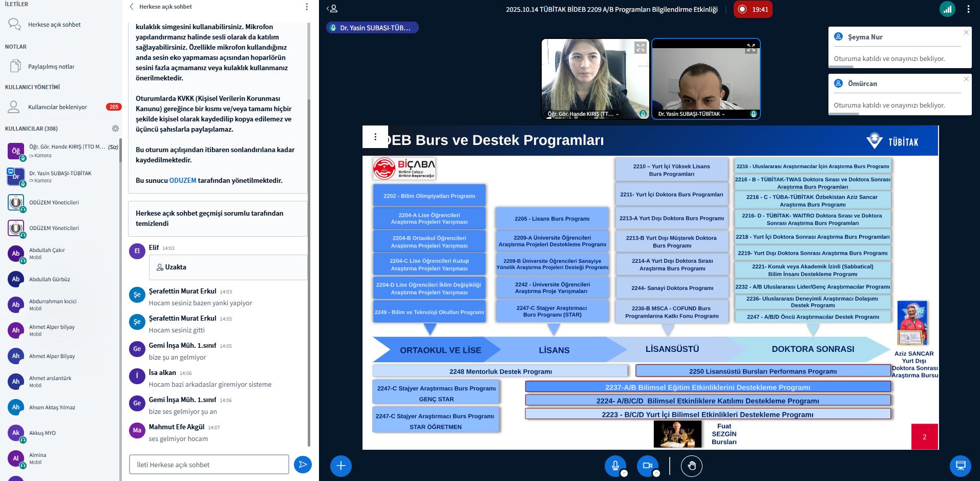This screenshot has width=980, height=481.
Task: Click the connection status signal icon
Action: coord(947,9)
